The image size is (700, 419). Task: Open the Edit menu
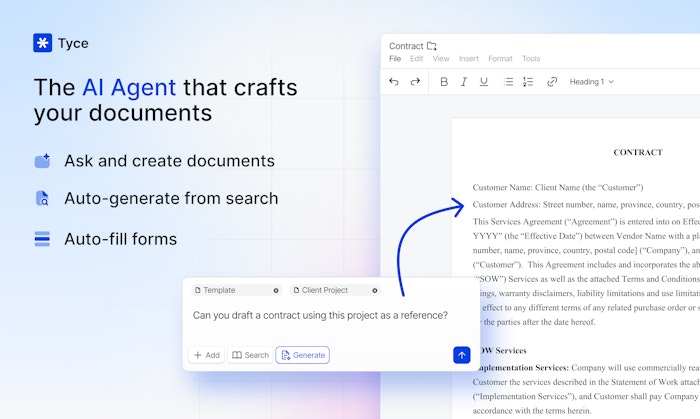[x=417, y=58]
